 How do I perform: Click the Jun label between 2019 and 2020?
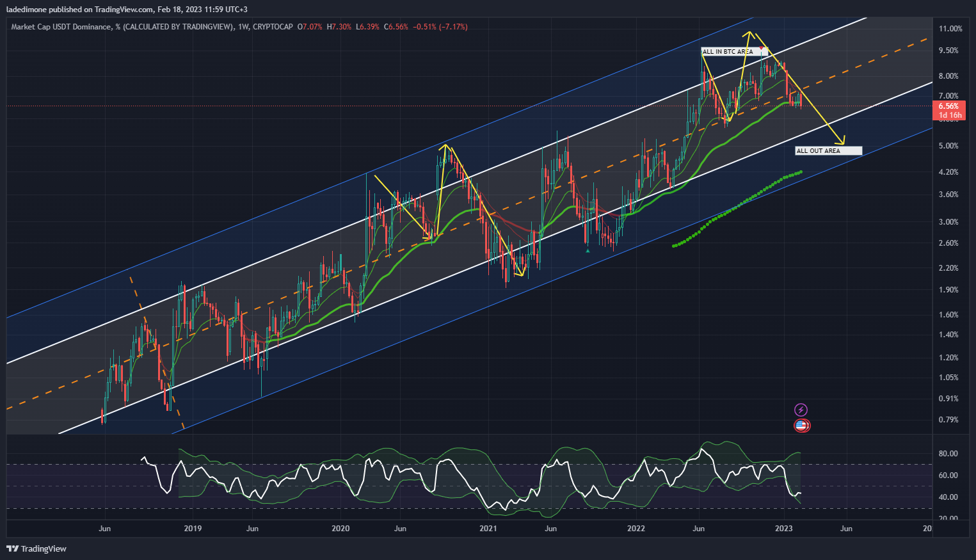[252, 529]
